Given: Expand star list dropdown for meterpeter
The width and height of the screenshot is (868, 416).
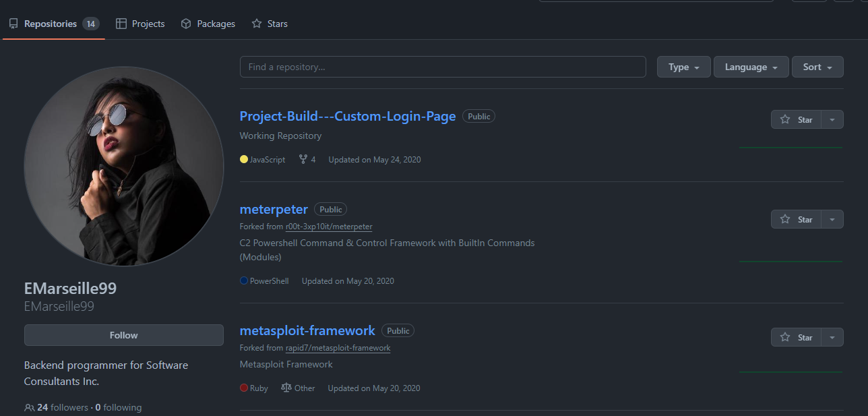Looking at the screenshot, I should 832,219.
